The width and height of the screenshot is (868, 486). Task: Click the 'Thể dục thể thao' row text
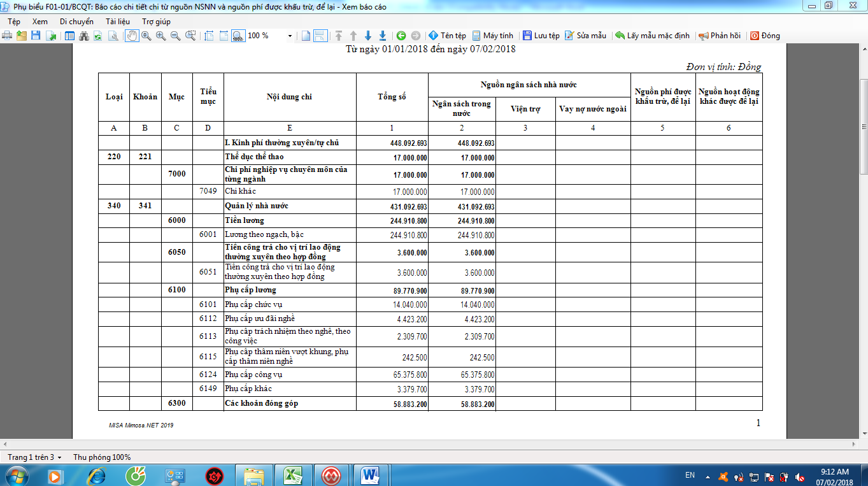point(254,157)
